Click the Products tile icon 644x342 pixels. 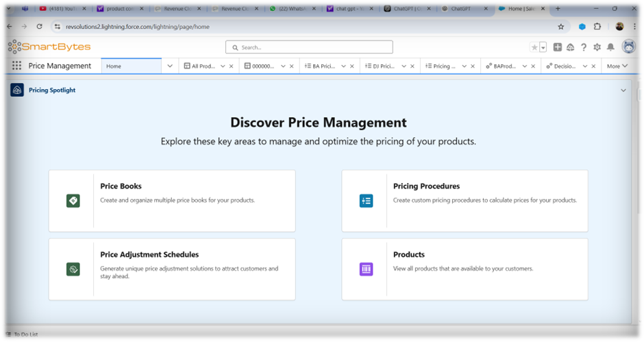366,269
